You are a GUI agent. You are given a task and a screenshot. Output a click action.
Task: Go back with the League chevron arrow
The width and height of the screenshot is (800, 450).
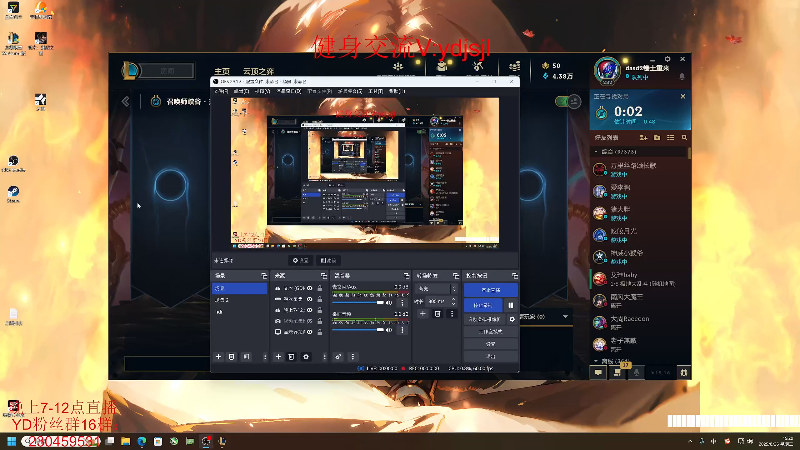point(126,101)
